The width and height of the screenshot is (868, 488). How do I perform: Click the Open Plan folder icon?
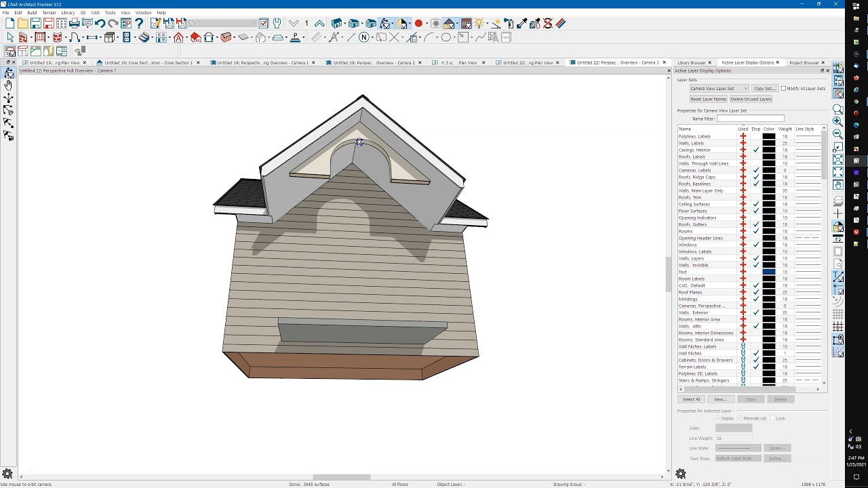click(x=22, y=24)
